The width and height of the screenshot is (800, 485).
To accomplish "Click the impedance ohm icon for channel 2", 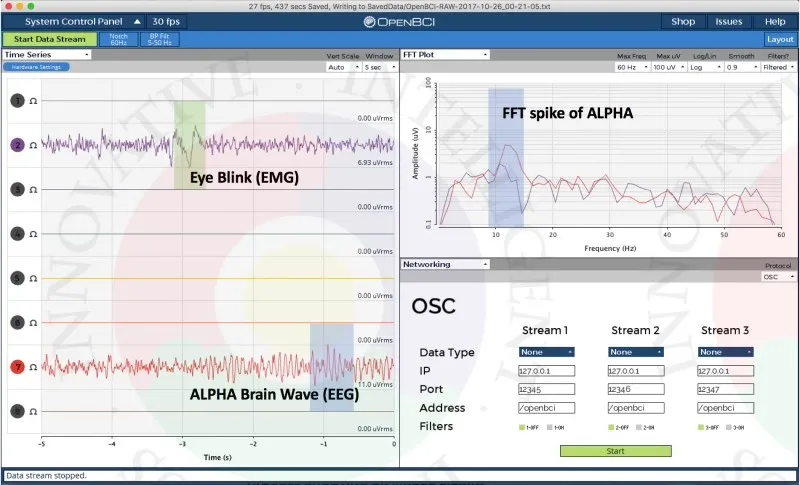I will tap(33, 145).
